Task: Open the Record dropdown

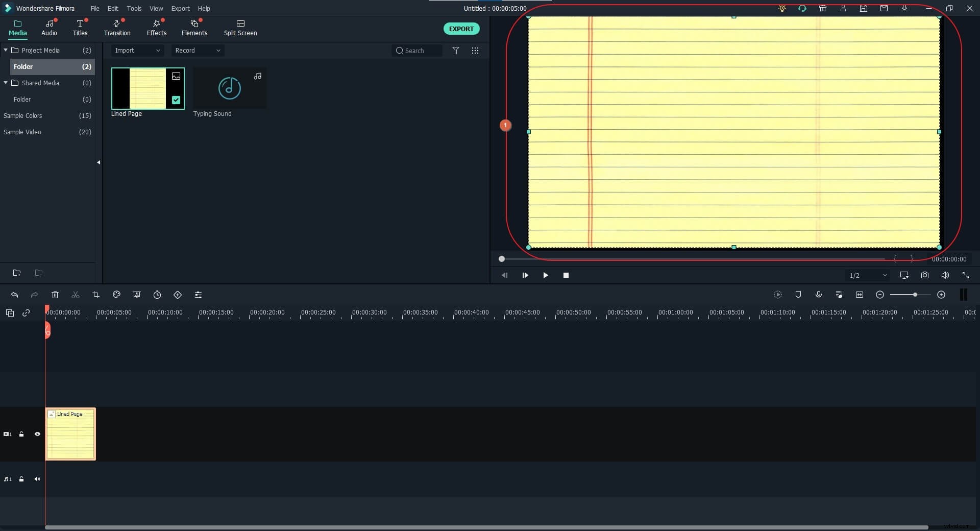Action: (x=197, y=51)
